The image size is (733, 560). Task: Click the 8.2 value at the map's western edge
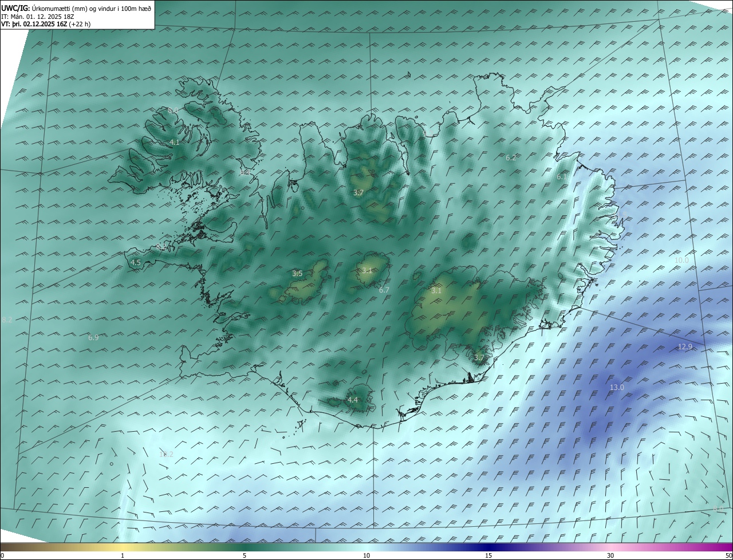[7, 320]
